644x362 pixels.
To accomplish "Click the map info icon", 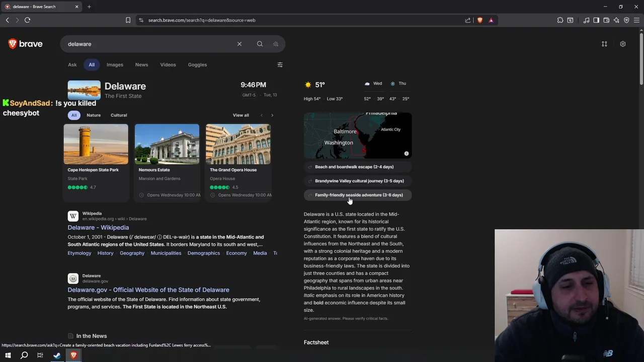I will click(x=407, y=153).
